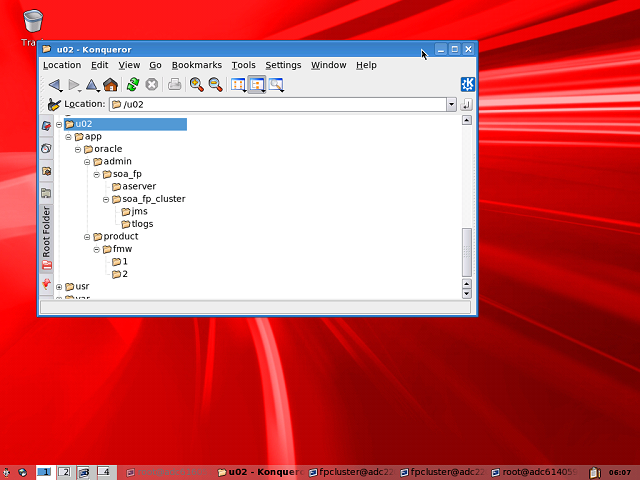Click the KDE gear animation logo
The image size is (640, 480).
pos(467,84)
